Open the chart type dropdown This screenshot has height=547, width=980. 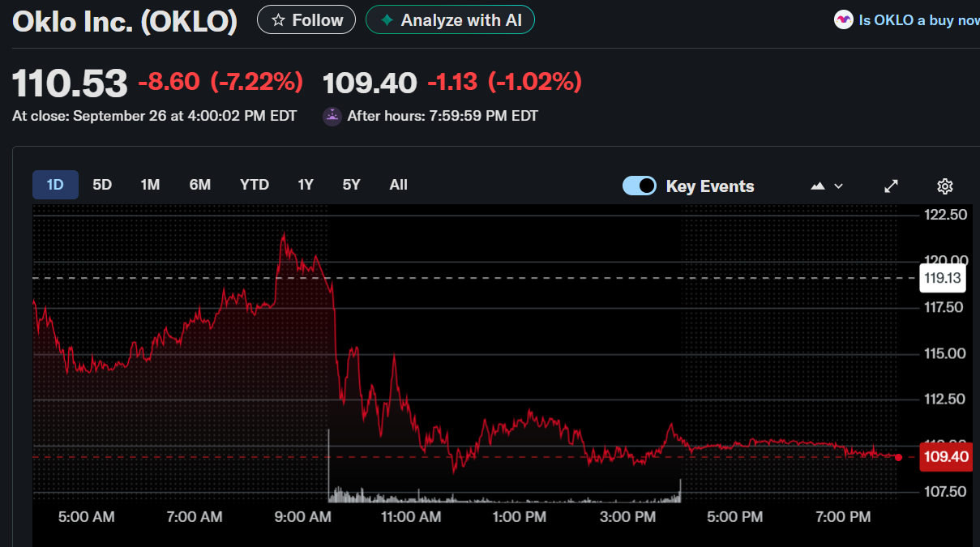click(x=827, y=186)
